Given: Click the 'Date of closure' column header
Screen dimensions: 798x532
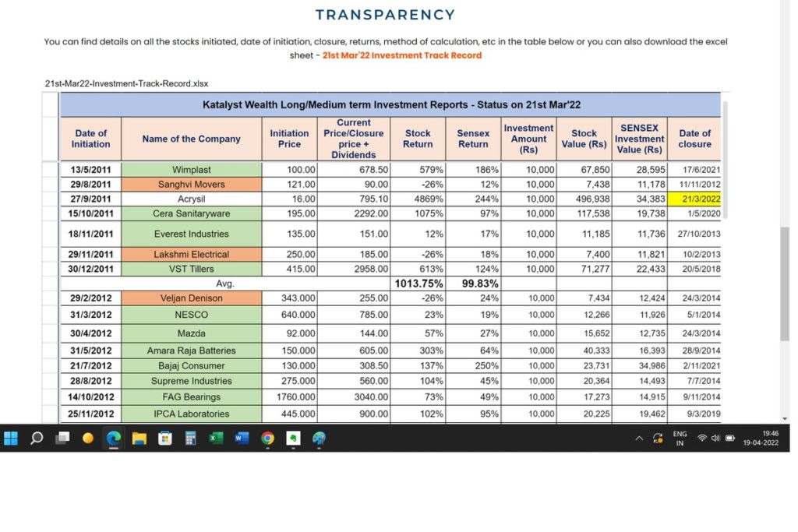Looking at the screenshot, I should pyautogui.click(x=694, y=139).
